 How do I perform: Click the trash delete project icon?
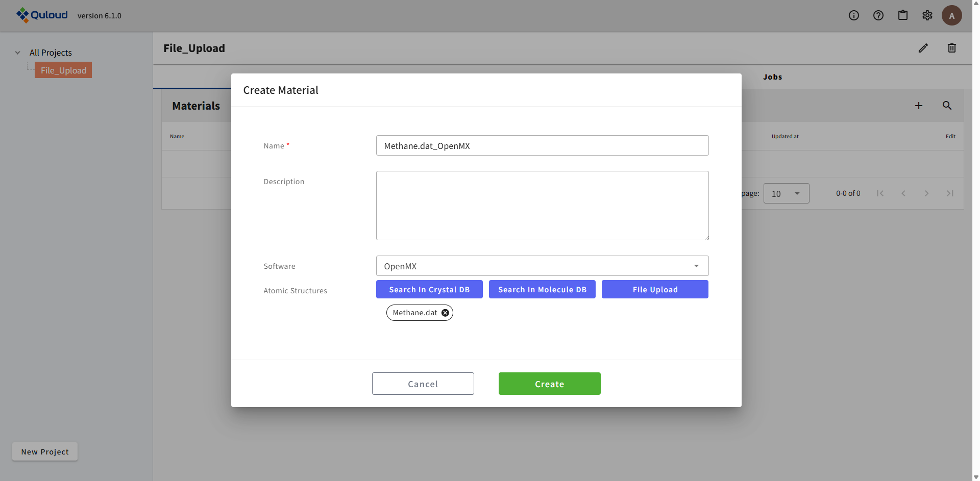(x=952, y=48)
